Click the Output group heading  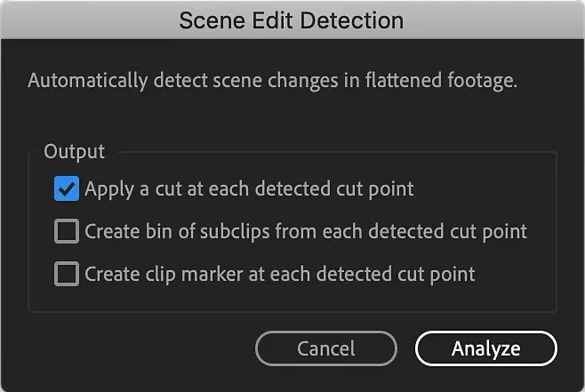click(74, 152)
